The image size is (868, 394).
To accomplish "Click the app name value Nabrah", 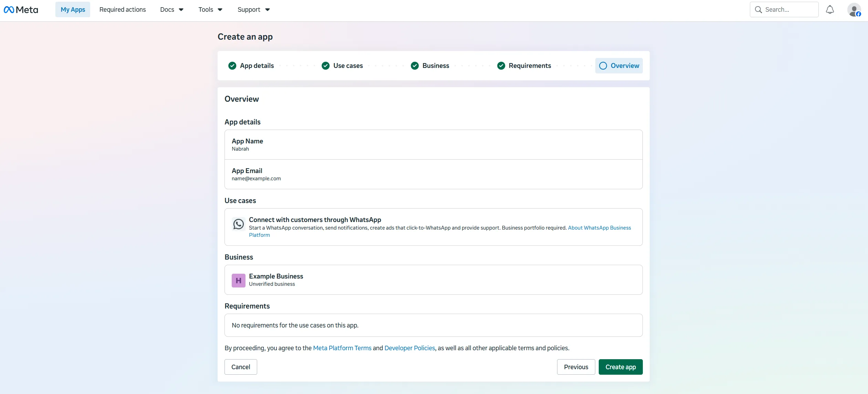I will click(240, 149).
